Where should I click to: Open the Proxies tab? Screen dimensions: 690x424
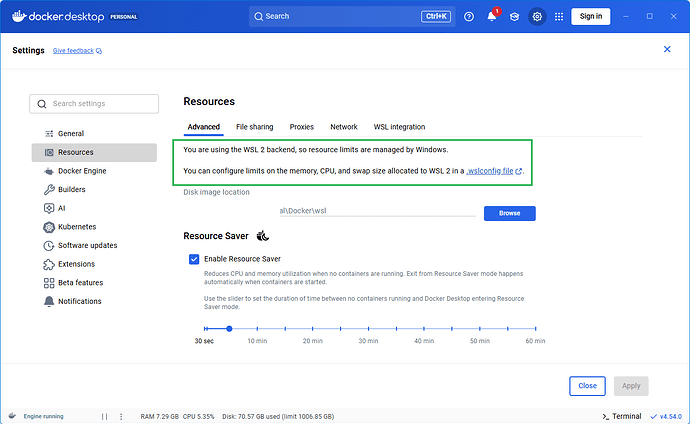(x=301, y=127)
